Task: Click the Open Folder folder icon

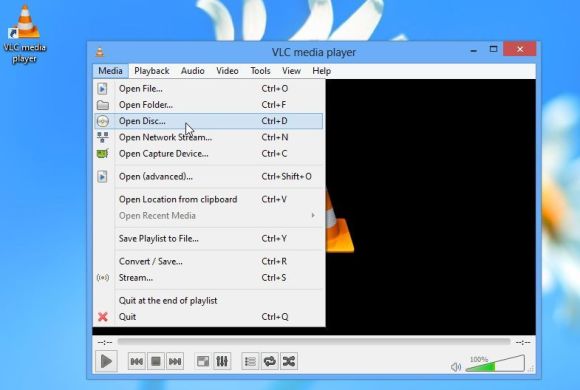Action: [x=102, y=105]
